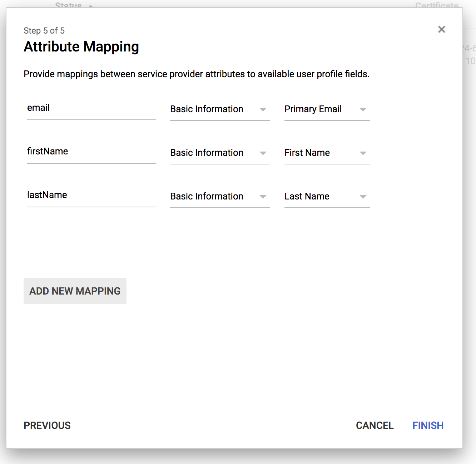Viewport: 476px width, 464px height.
Task: Click the Status column header behind the dialog
Action: click(x=68, y=5)
